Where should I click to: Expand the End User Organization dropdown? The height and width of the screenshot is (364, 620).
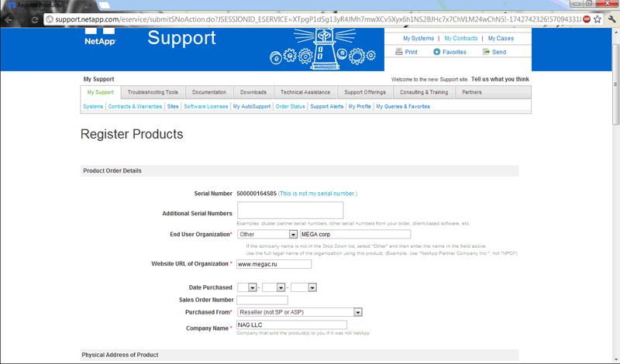click(293, 234)
